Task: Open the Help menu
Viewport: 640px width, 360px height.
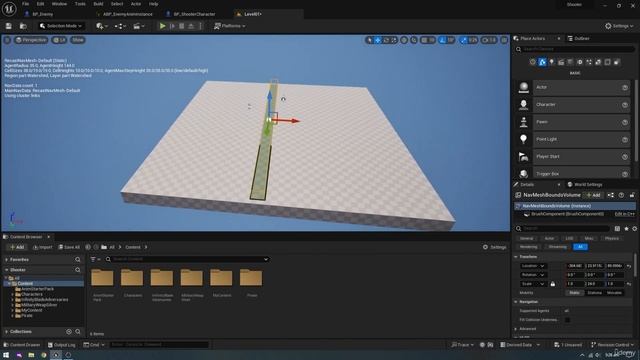Action: tap(153, 4)
